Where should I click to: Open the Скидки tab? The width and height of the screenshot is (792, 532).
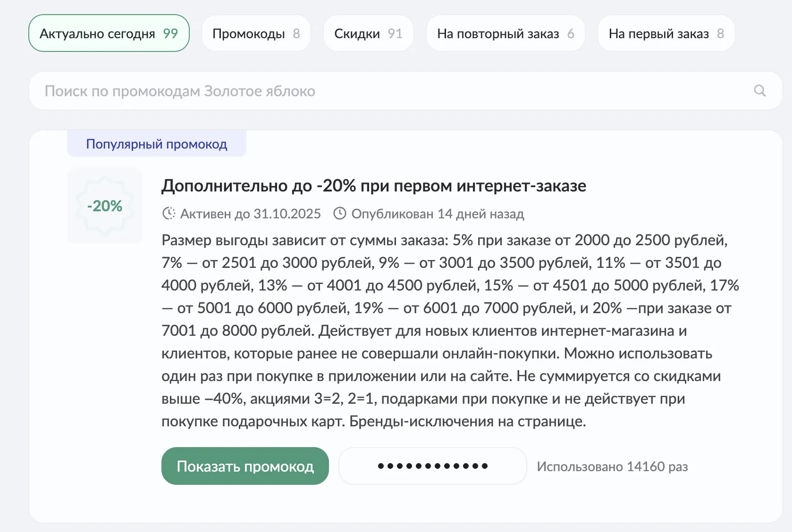368,33
